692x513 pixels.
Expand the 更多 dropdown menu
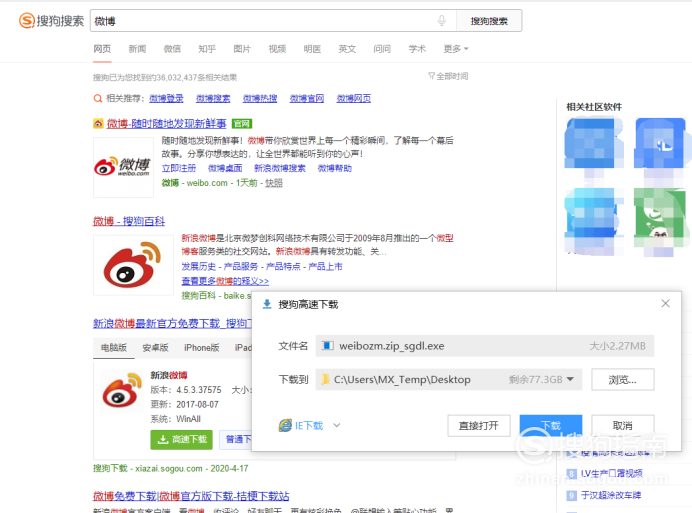point(455,49)
